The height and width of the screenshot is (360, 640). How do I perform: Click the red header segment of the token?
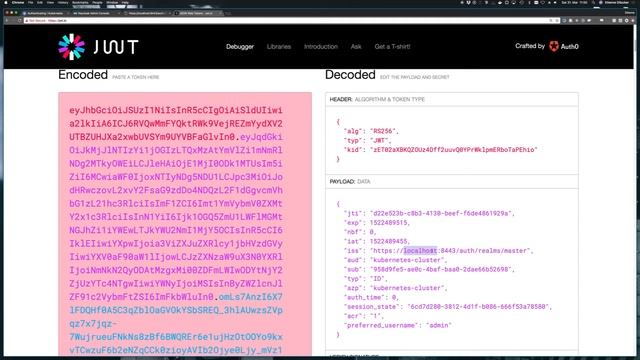pos(176,123)
